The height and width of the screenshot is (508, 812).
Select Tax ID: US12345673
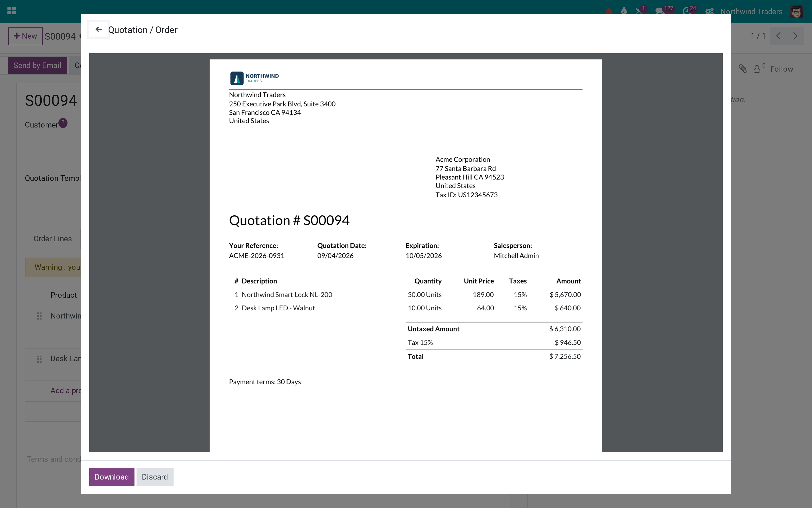(x=466, y=195)
